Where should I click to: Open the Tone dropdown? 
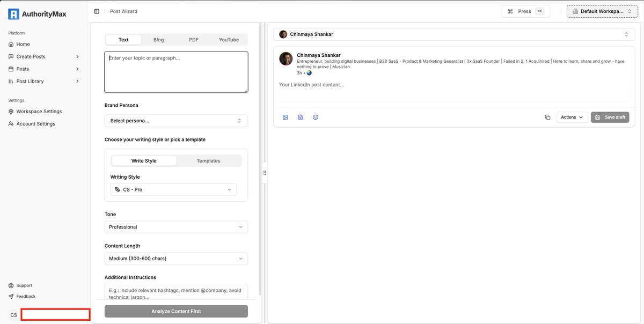coord(175,226)
